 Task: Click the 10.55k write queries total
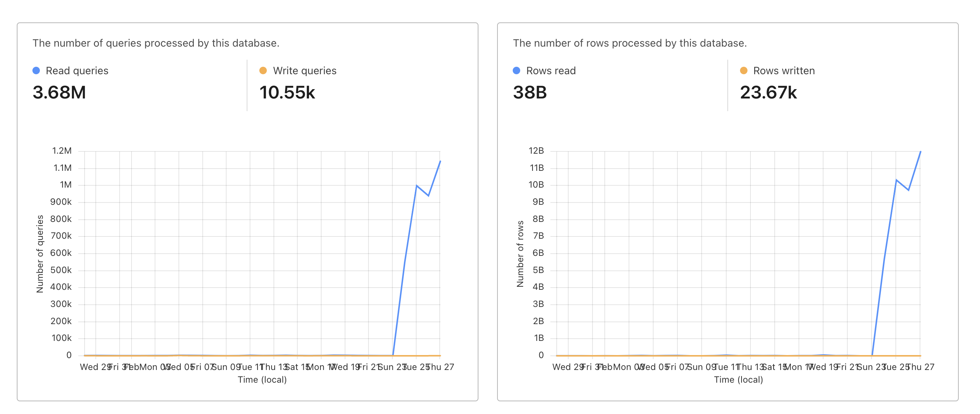tap(287, 92)
